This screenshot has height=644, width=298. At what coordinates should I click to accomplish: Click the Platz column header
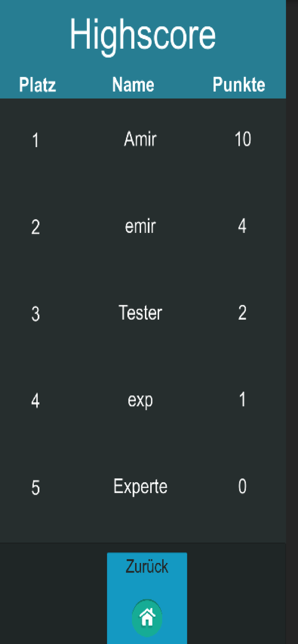37,85
